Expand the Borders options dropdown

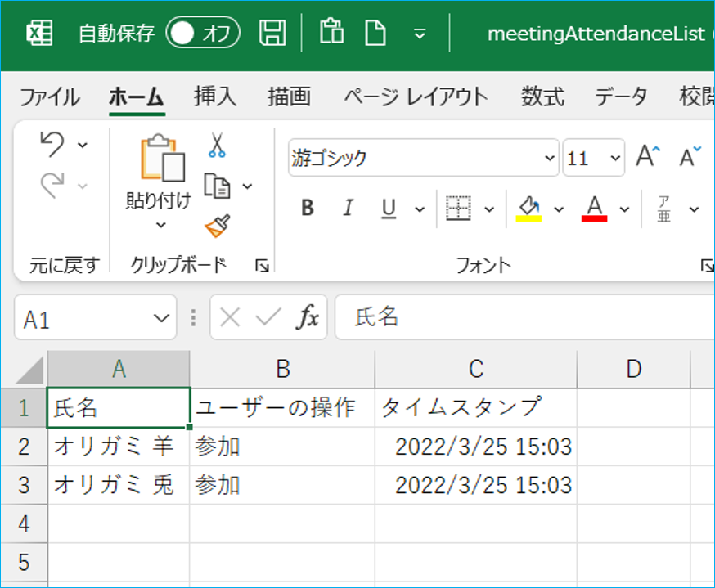[x=489, y=209]
